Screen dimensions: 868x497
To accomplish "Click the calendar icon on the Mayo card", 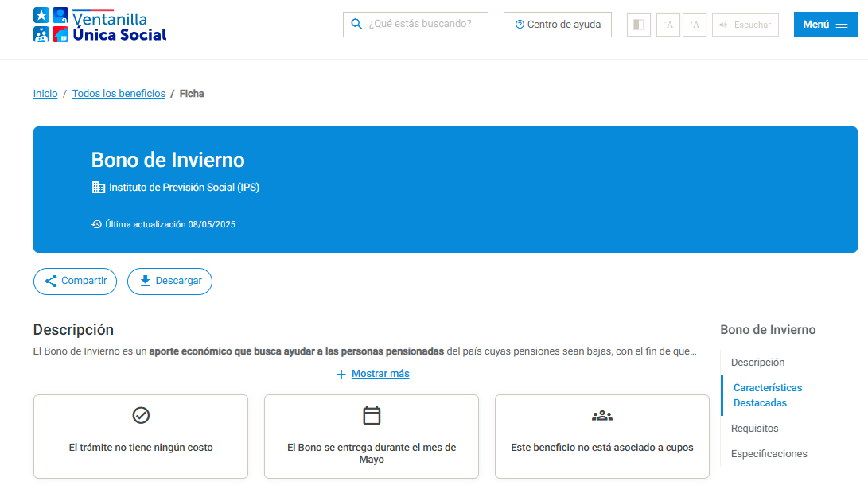I will click(x=372, y=415).
